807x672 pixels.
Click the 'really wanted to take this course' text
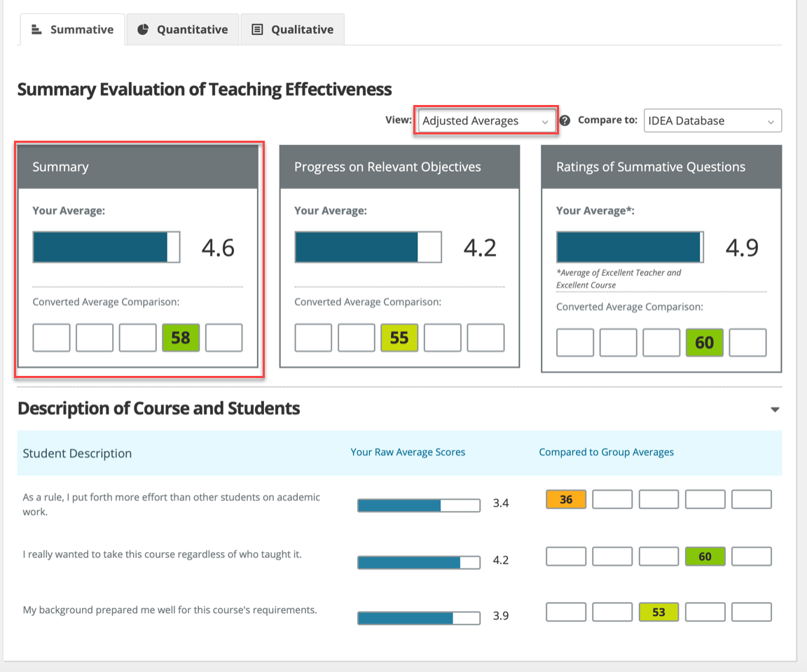click(x=162, y=554)
